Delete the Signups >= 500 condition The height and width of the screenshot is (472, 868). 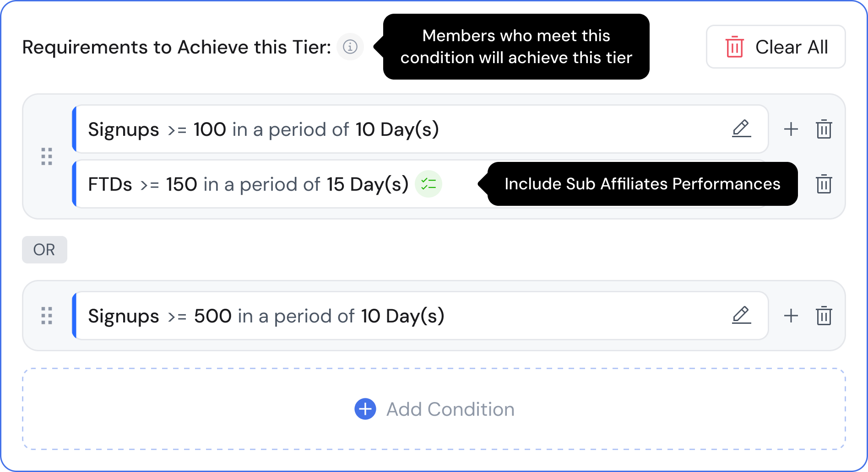(824, 316)
